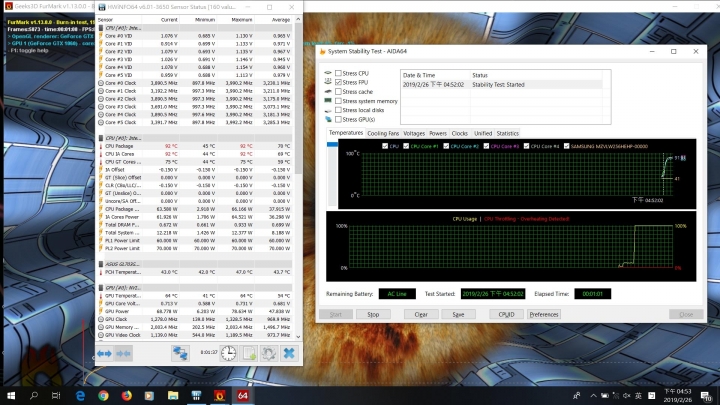Viewport: 720px width, 405px height.
Task: Click the 英 input method indicator
Action: click(x=638, y=395)
